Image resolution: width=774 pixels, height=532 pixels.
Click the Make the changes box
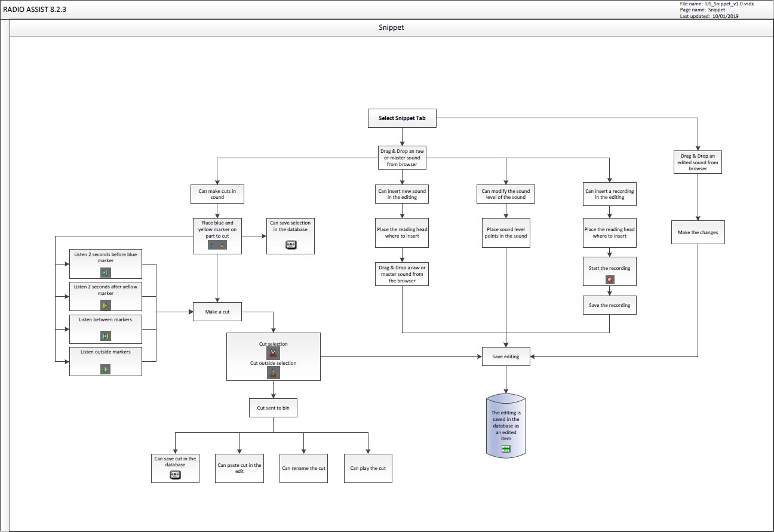[x=697, y=232]
